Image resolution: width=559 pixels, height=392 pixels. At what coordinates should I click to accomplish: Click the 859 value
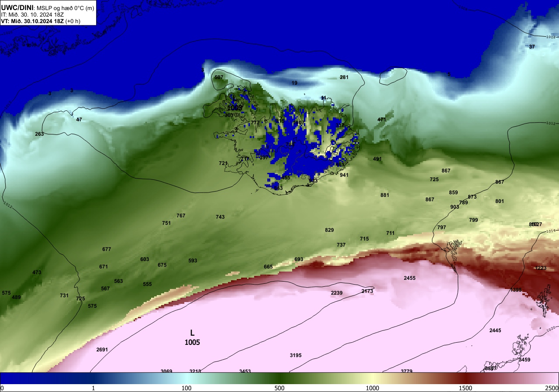453,193
